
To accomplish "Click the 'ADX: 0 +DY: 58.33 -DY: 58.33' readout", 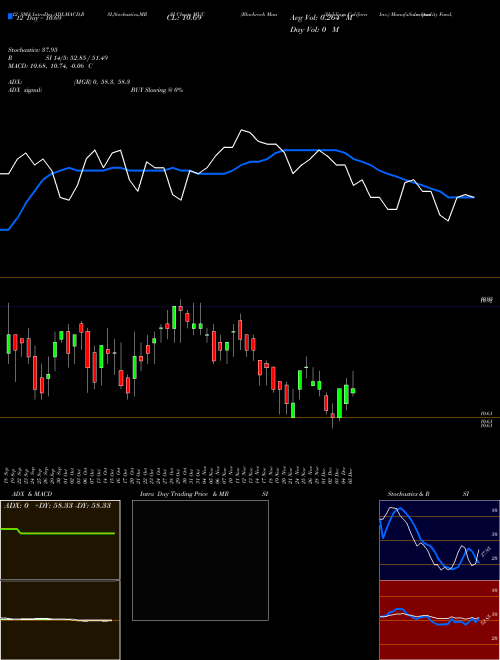I will coord(57,506).
